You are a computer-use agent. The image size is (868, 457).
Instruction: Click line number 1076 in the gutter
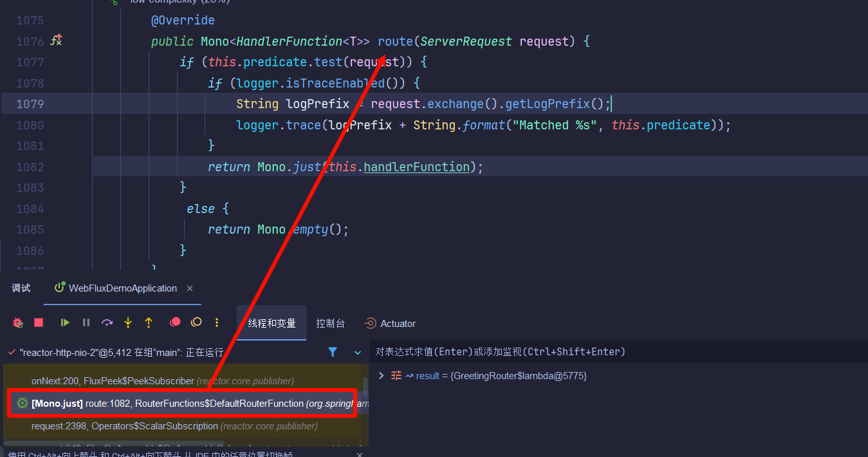[x=30, y=41]
